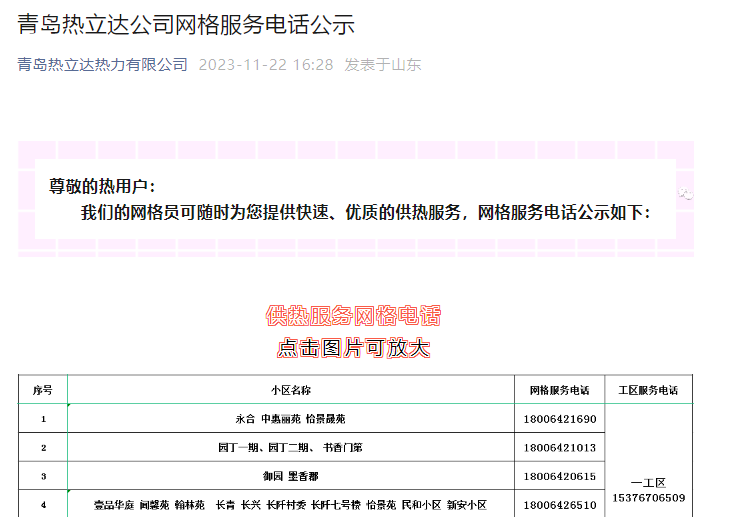Viewport: 742px width, 517px height.
Task: Click the 点击图片可放大 caption
Action: pyautogui.click(x=353, y=348)
